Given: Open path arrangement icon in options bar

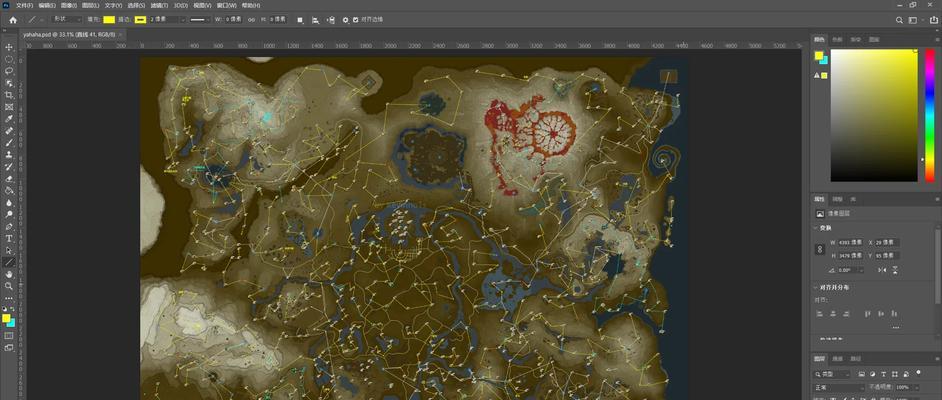Looking at the screenshot, I should [x=330, y=20].
